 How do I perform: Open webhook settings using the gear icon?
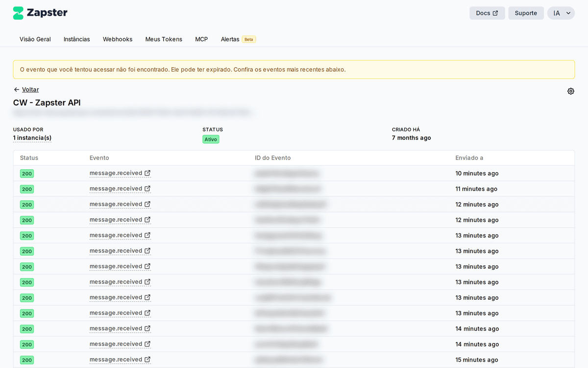tap(570, 91)
